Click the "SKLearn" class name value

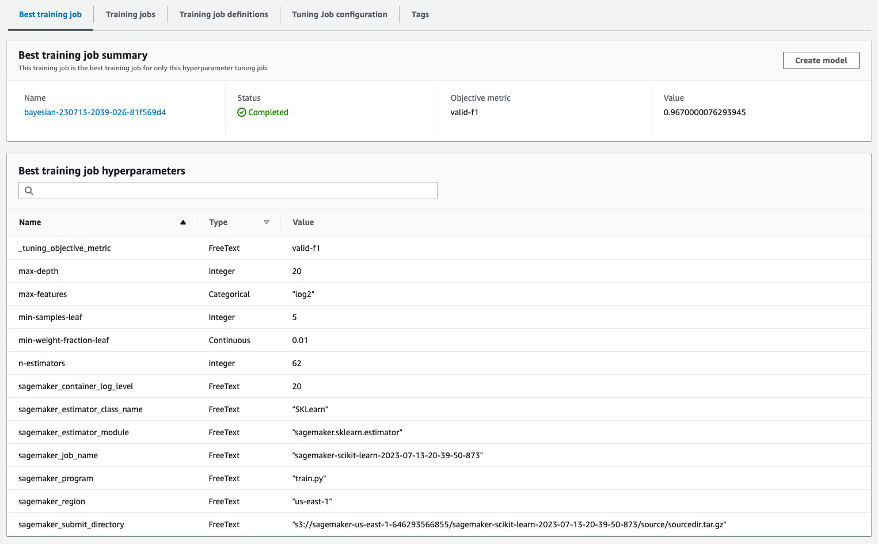[x=310, y=409]
